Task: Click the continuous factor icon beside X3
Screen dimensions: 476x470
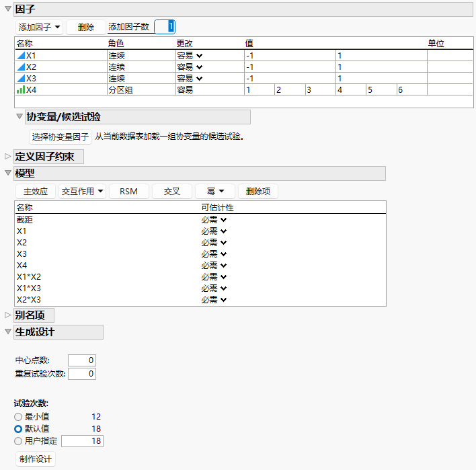Action: 21,78
